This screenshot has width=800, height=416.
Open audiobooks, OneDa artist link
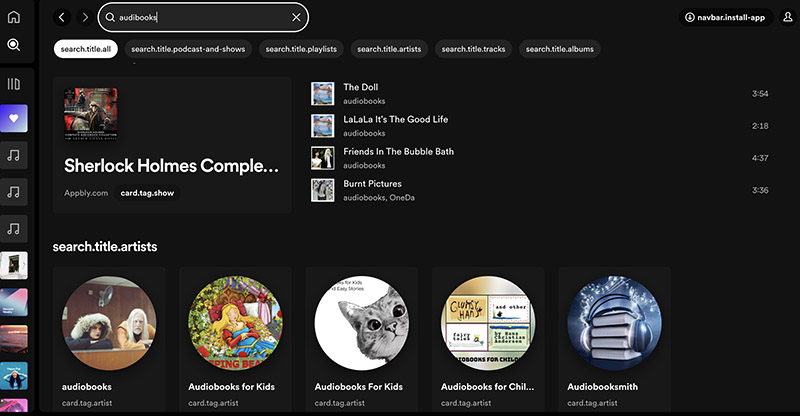[379, 198]
